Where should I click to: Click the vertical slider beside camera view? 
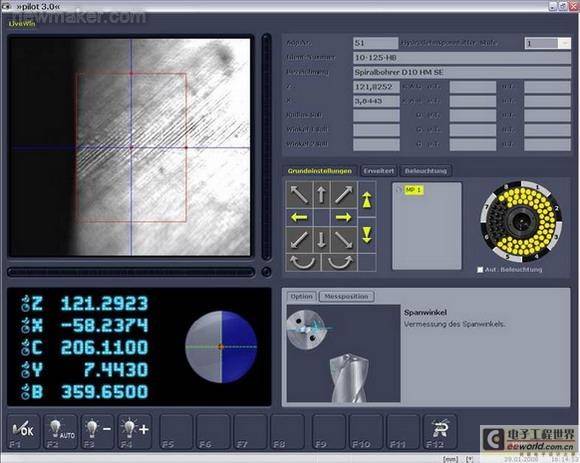click(266, 147)
